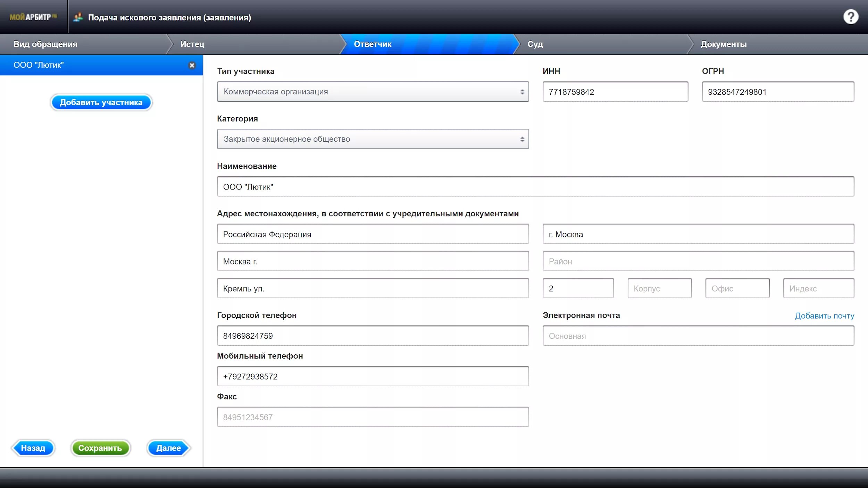
Task: Remove participant ООО "Лютик" with the X icon
Action: (192, 65)
